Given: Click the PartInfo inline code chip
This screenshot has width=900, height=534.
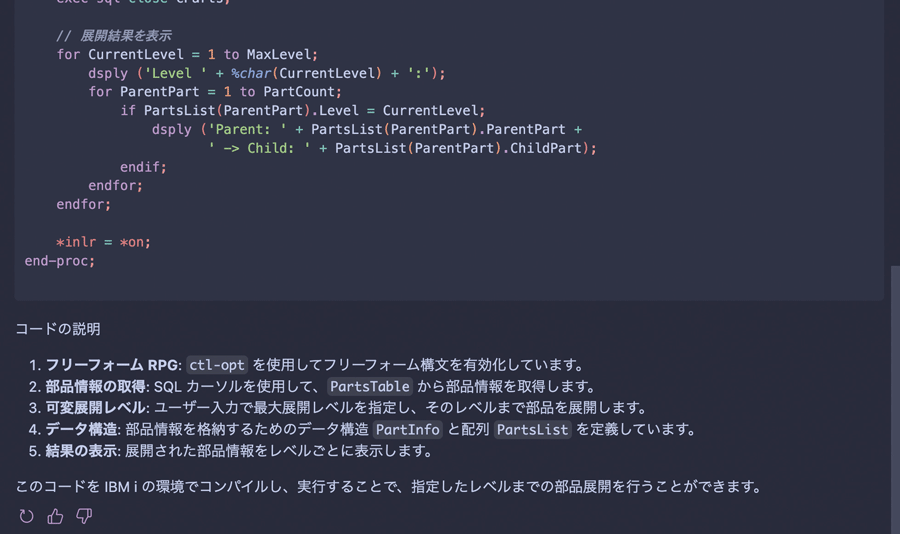Looking at the screenshot, I should [x=408, y=429].
